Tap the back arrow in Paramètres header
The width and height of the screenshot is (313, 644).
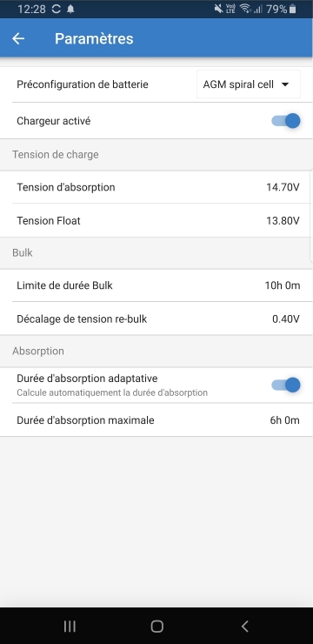[18, 38]
